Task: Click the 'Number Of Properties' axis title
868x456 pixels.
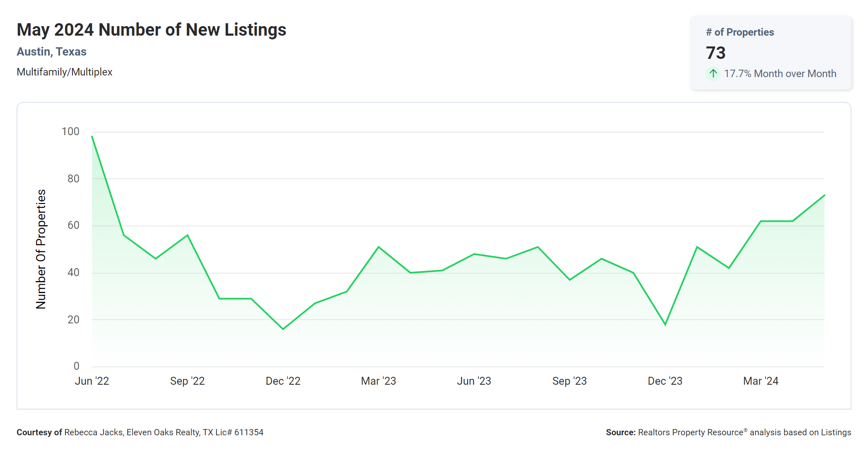Action: tap(41, 249)
